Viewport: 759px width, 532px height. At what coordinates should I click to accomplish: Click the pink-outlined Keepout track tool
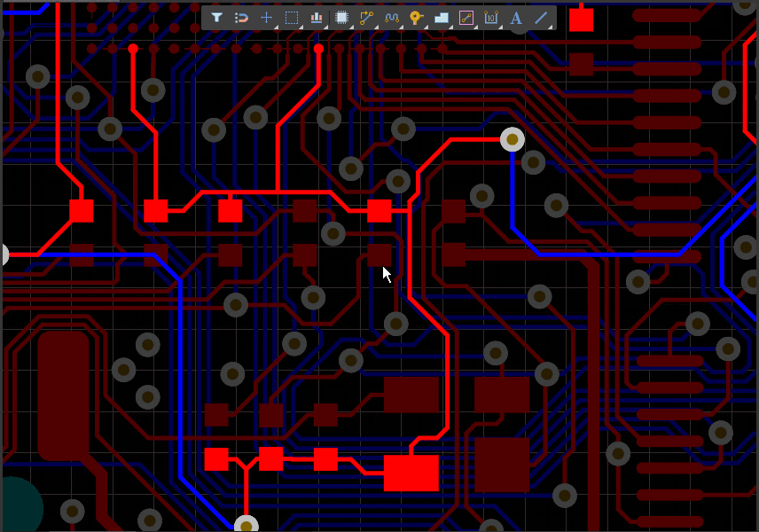466,18
